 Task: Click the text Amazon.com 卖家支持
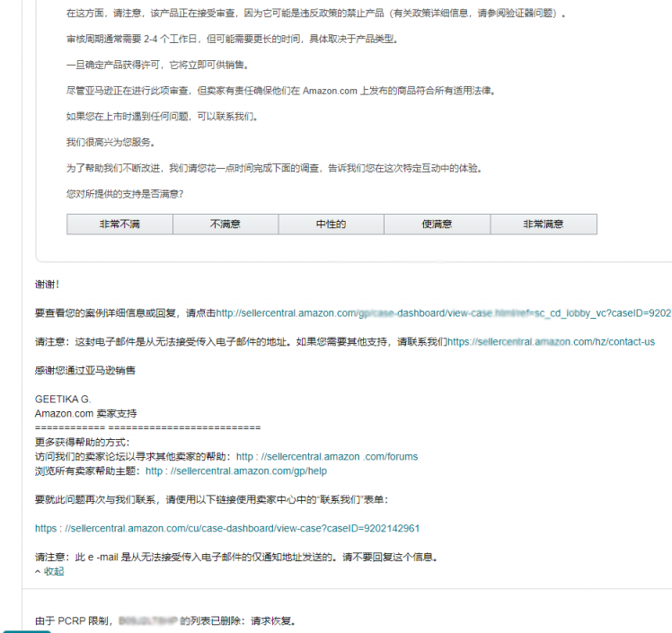pos(85,414)
